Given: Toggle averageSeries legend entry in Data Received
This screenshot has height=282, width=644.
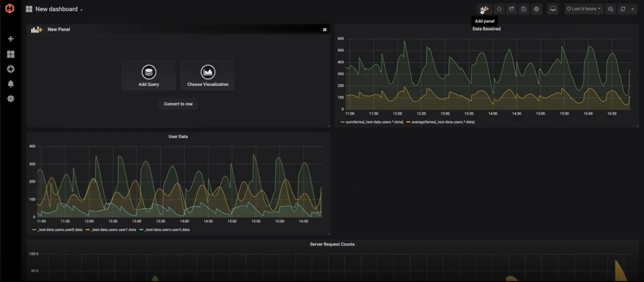Looking at the screenshot, I should tap(441, 122).
